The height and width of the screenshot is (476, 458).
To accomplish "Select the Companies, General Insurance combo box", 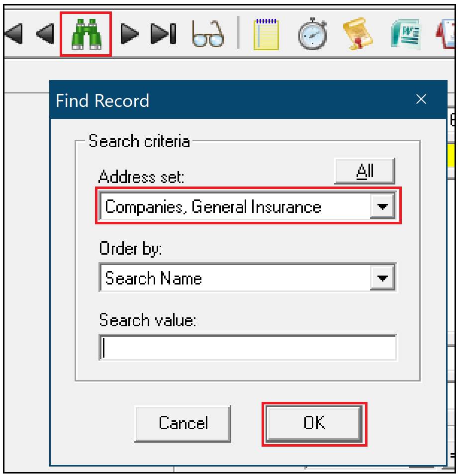I will 234,207.
